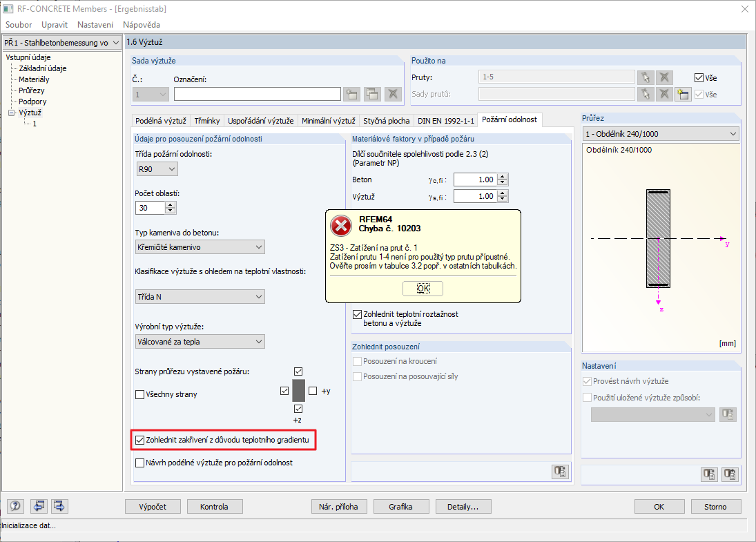Toggle the Vše checkbox for Pruty
756x542 pixels.
(699, 77)
